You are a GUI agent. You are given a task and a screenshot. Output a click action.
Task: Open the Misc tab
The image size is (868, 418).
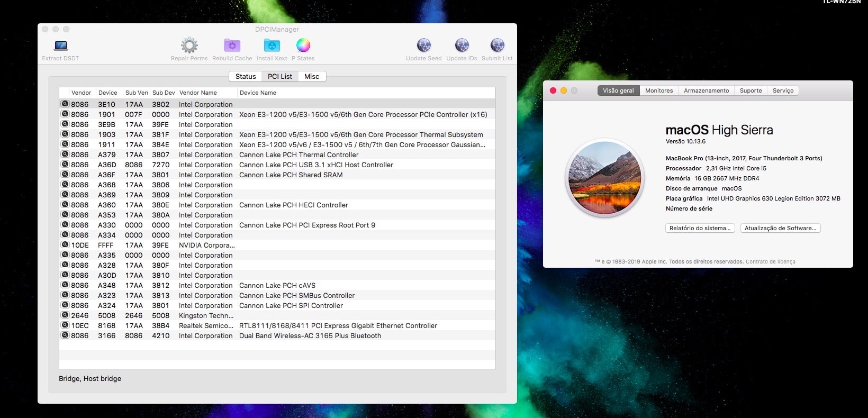tap(312, 77)
